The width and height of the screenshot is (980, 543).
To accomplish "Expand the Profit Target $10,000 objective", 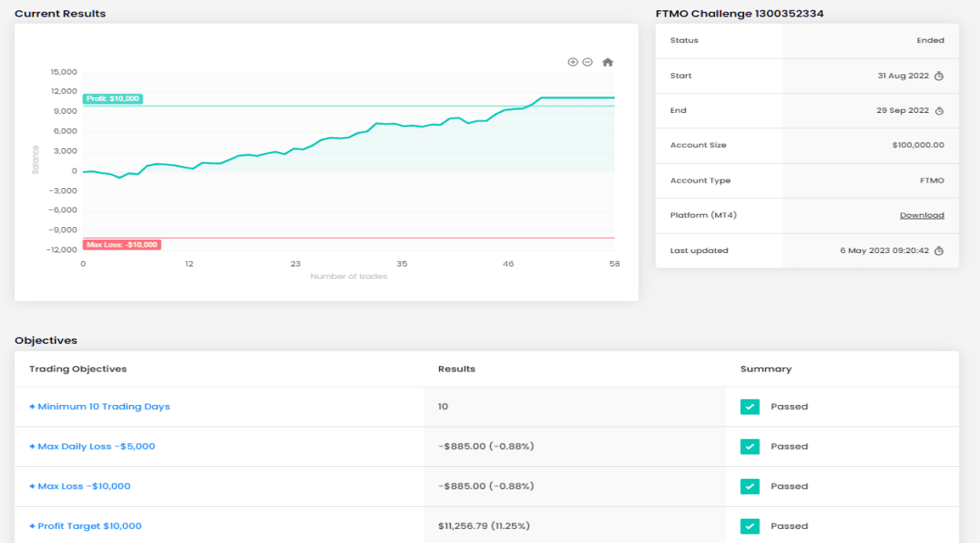I will point(85,526).
